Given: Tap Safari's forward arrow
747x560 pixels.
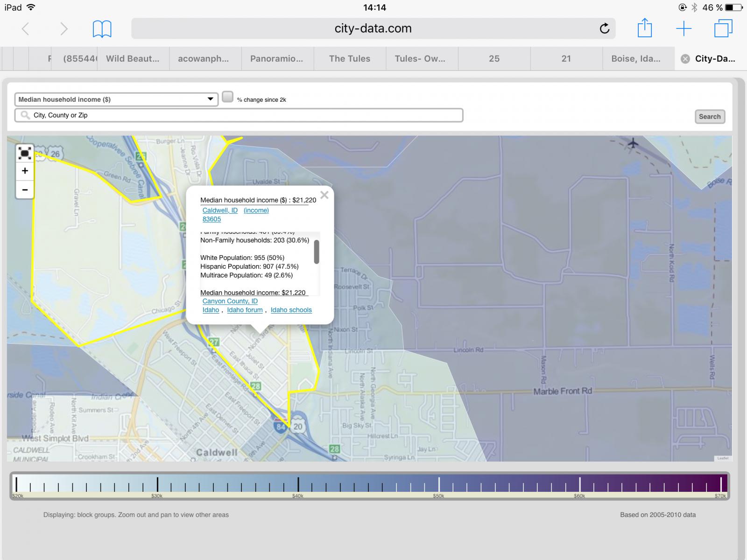Looking at the screenshot, I should [x=64, y=29].
